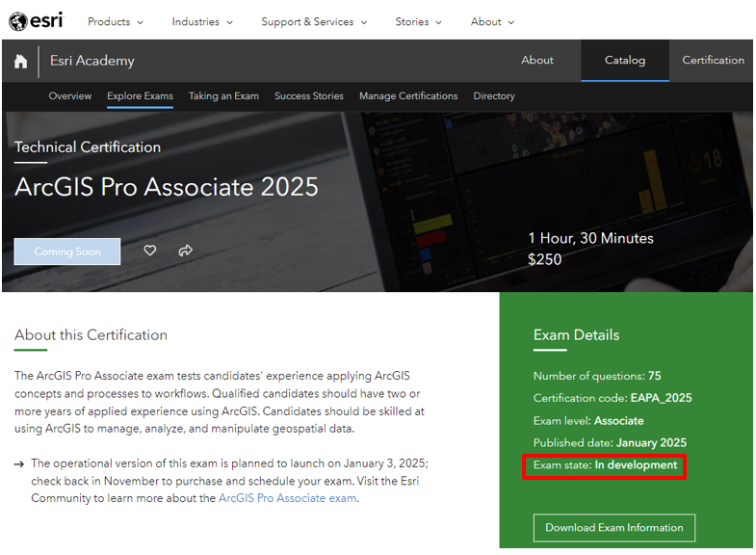Click the Coming Soon button

tap(67, 251)
